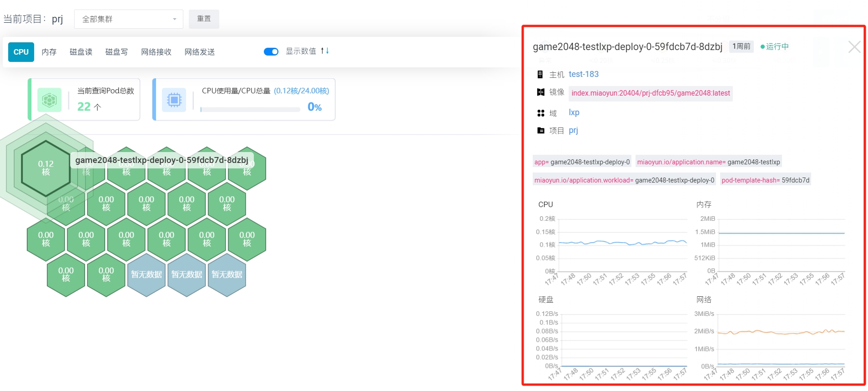Open host link test-183

[x=584, y=74]
